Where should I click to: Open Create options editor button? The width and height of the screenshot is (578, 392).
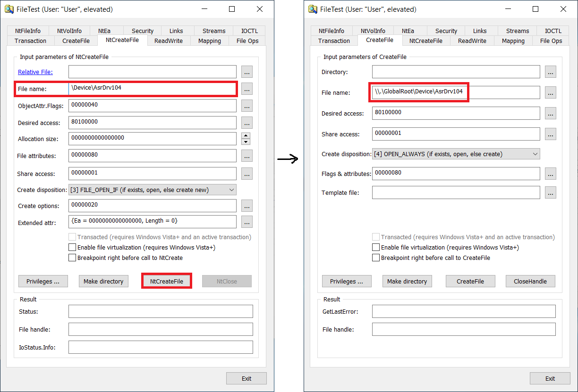[247, 206]
